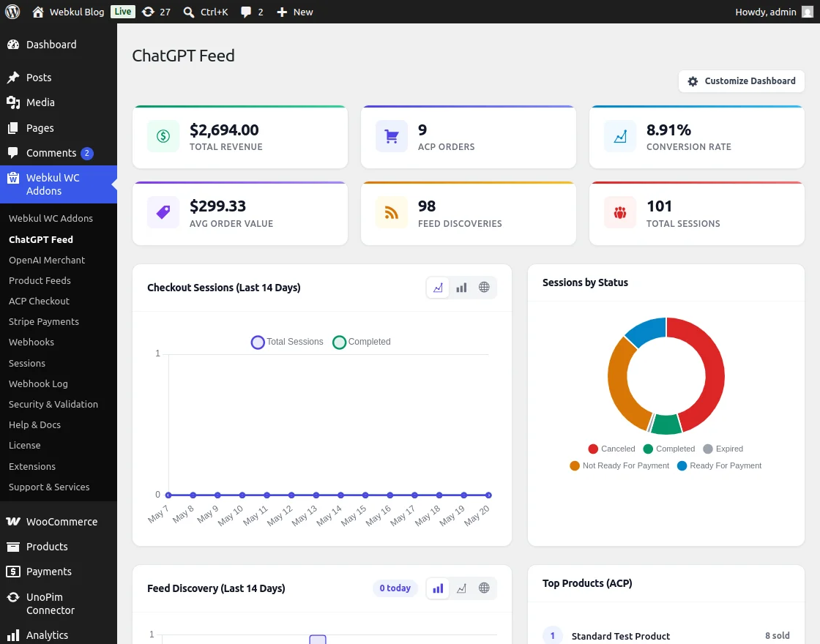
Task: Switch Checkout Sessions chart to globe view
Action: [484, 288]
